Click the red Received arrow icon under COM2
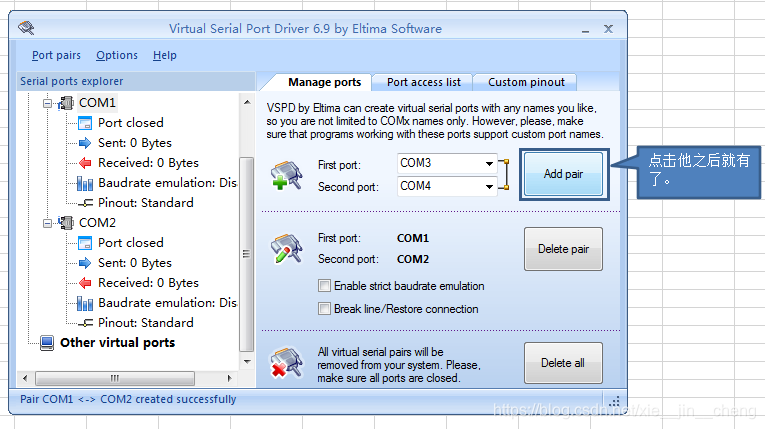Image resolution: width=765 pixels, height=429 pixels. pyautogui.click(x=85, y=283)
